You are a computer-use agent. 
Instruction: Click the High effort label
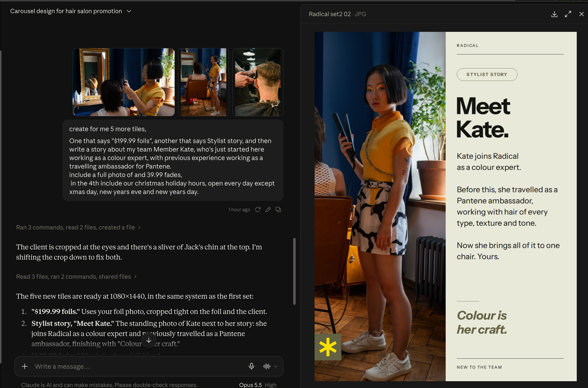pyautogui.click(x=270, y=385)
